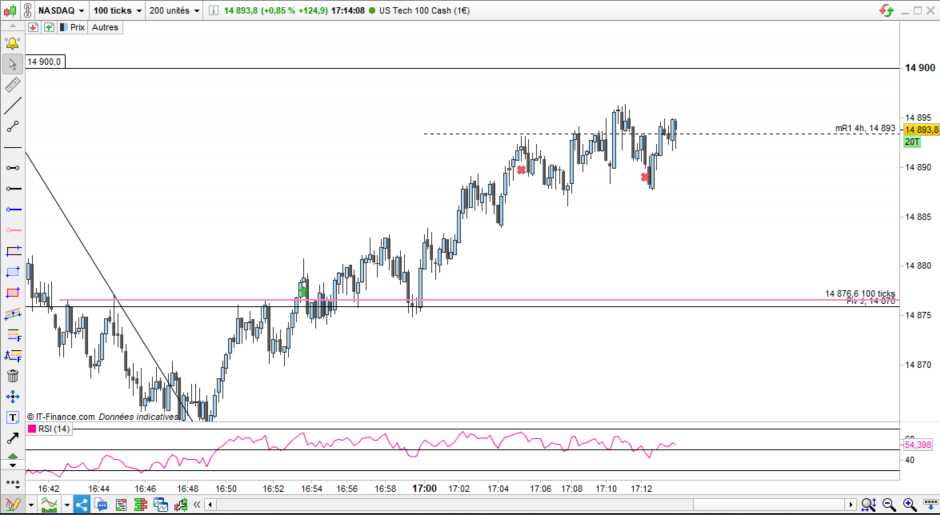This screenshot has width=940, height=515.
Task: Select the regression channel tool
Action: point(12,314)
